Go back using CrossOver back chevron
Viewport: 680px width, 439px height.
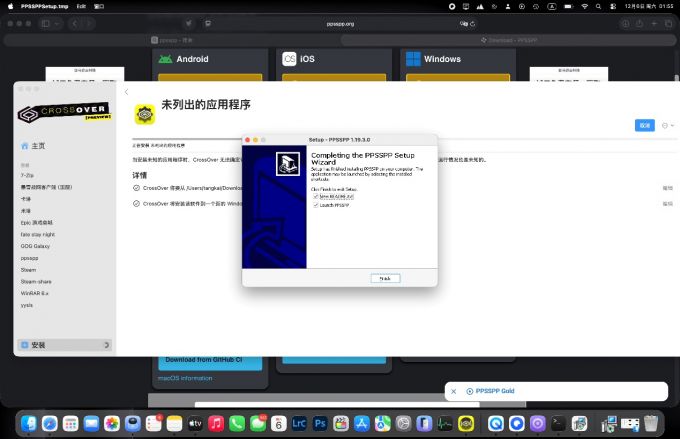(x=126, y=92)
